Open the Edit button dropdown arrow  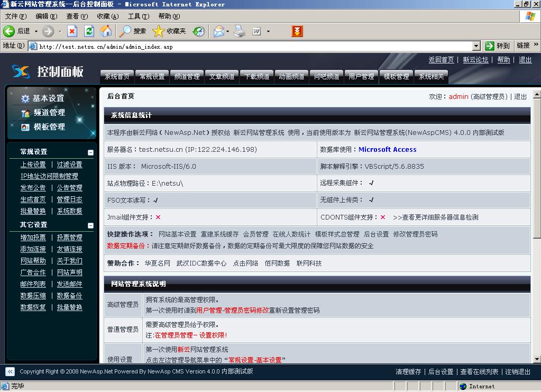pos(268,31)
